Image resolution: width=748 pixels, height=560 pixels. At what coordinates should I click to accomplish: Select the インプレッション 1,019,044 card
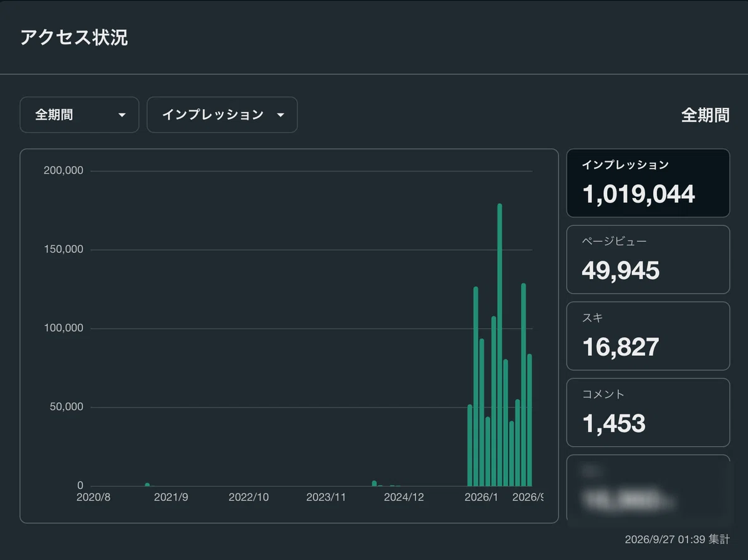coord(648,183)
